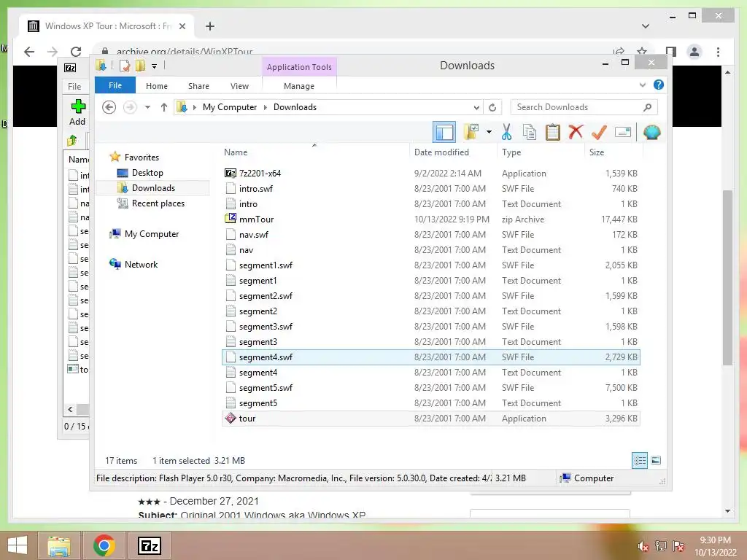Cut selection with the scissors icon

(506, 132)
